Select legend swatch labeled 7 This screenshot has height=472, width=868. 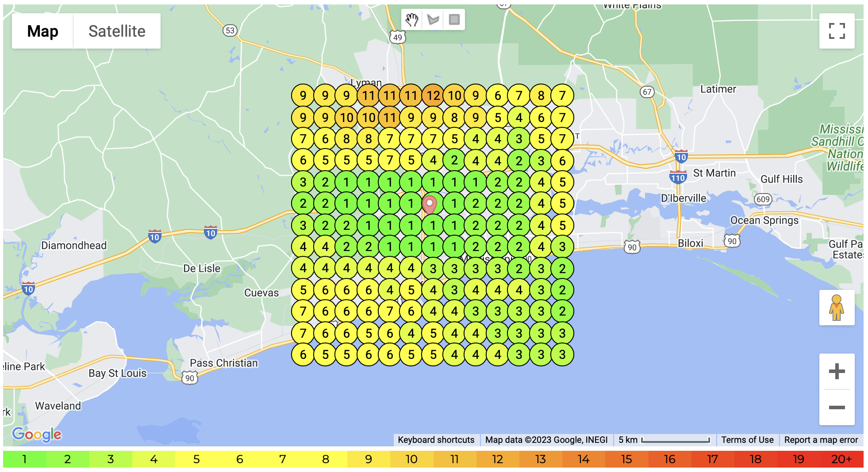(283, 459)
